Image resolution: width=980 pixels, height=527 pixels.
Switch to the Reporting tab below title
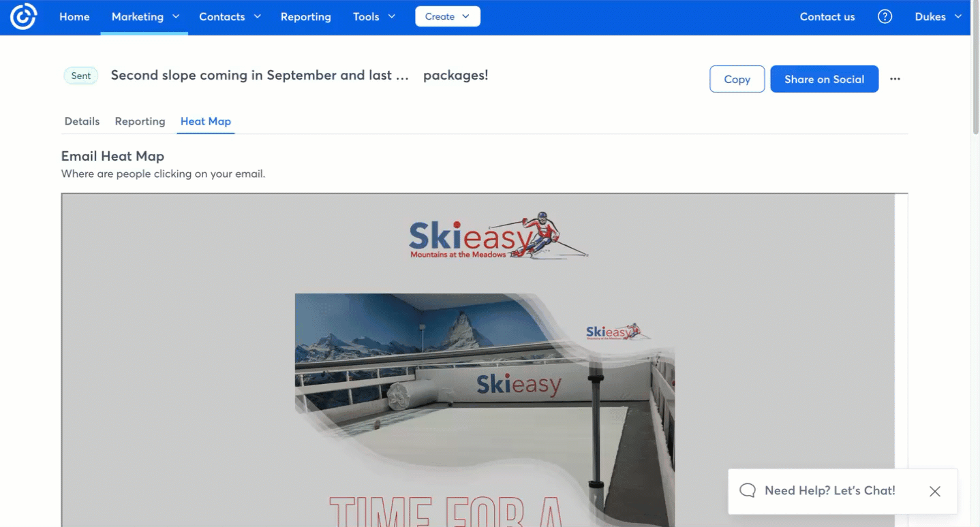click(x=140, y=121)
